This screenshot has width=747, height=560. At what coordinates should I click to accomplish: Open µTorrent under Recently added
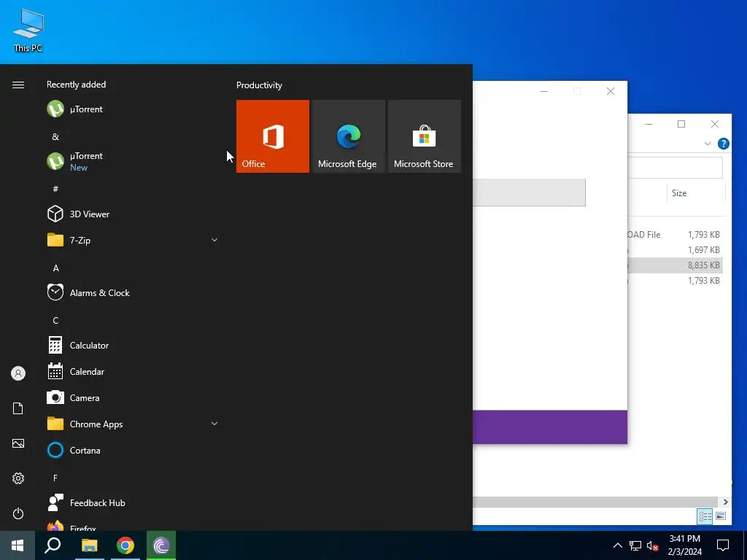[133, 109]
